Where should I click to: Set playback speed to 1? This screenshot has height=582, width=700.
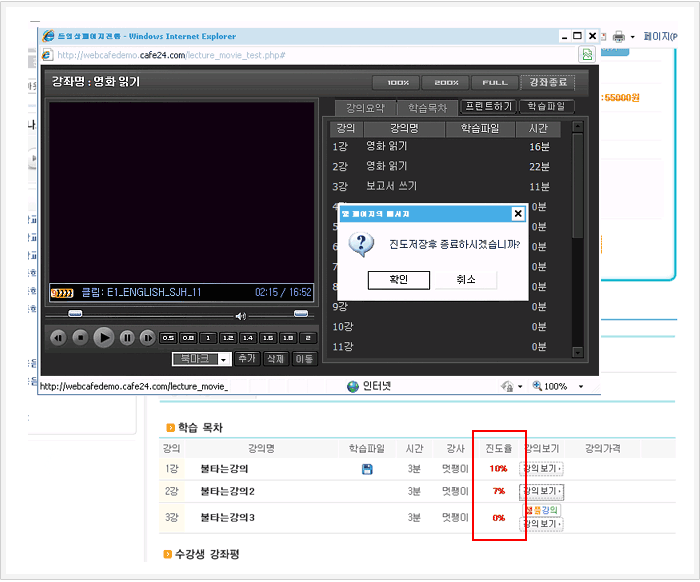tap(208, 338)
